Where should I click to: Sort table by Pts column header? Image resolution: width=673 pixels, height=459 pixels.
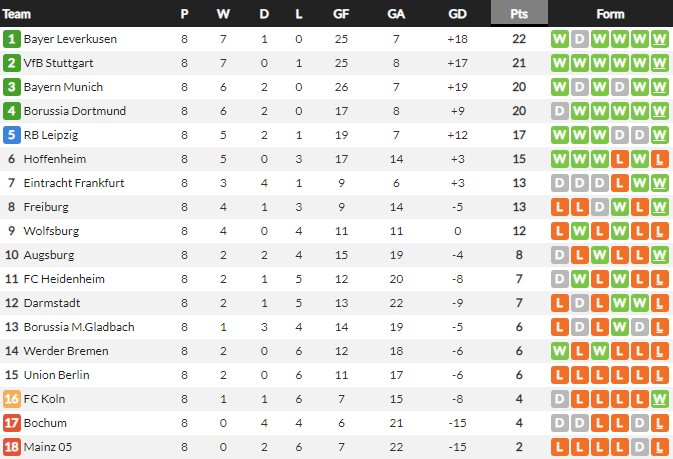coord(519,14)
